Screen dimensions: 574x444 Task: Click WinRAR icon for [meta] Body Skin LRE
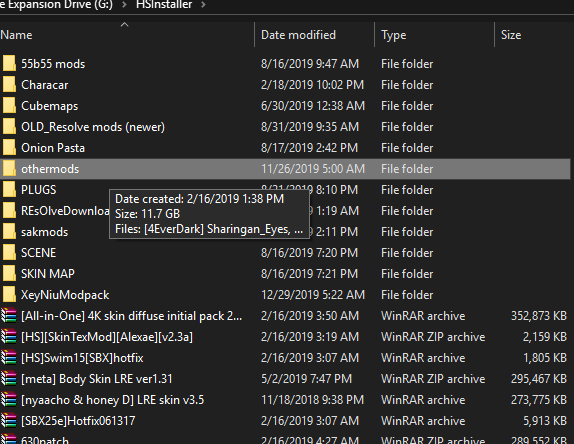pos(9,378)
